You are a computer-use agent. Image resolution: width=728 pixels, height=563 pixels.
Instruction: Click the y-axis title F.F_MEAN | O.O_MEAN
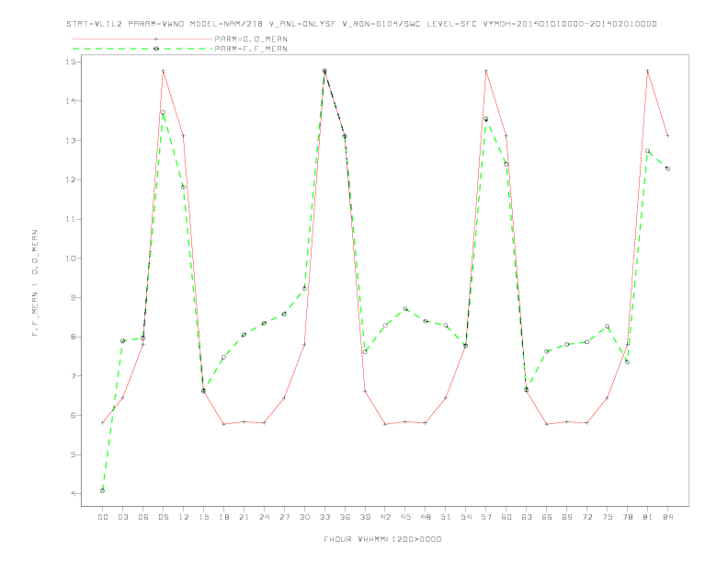click(35, 283)
